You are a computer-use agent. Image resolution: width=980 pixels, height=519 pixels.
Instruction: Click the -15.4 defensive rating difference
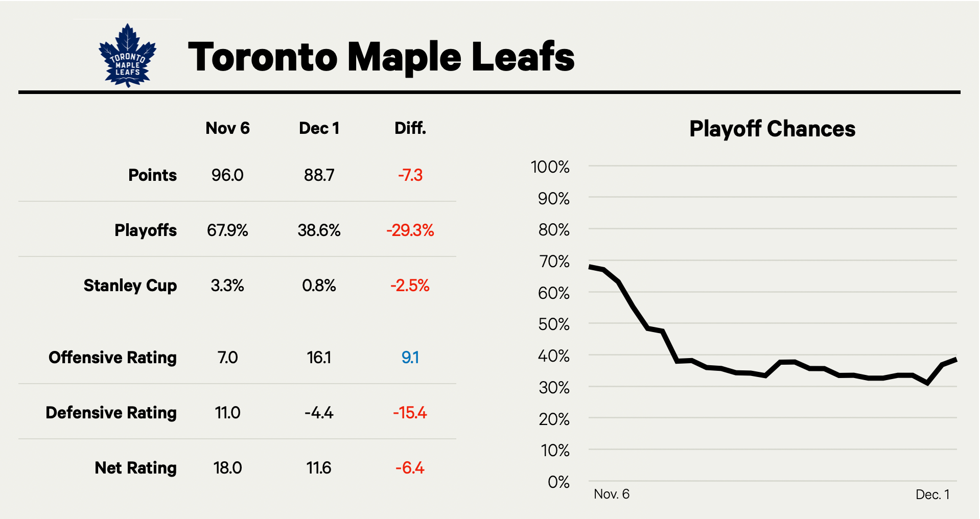point(410,413)
